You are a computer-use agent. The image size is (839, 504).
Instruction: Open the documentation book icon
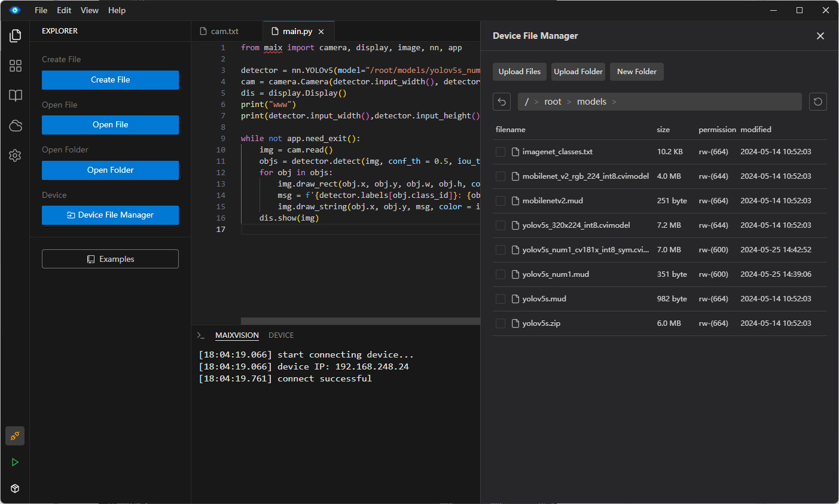click(x=16, y=96)
